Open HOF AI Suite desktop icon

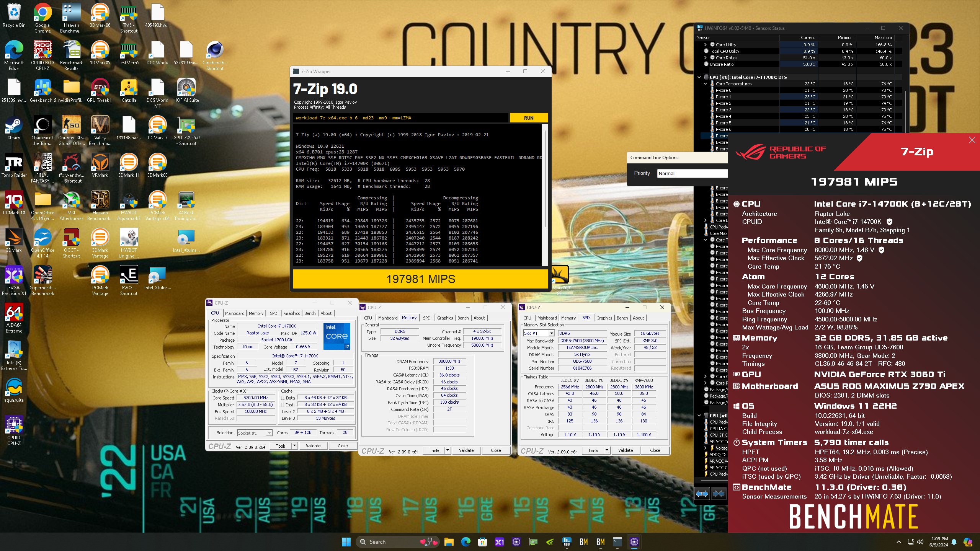[x=186, y=91]
